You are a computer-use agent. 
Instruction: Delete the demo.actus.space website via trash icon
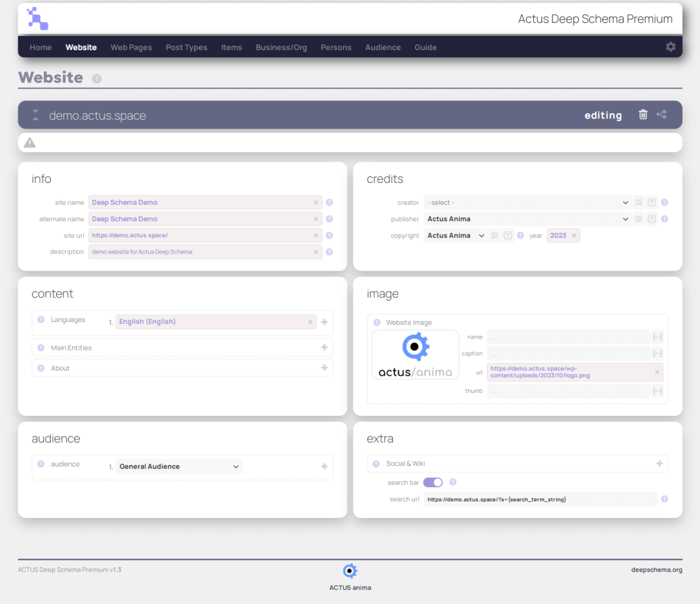click(643, 114)
